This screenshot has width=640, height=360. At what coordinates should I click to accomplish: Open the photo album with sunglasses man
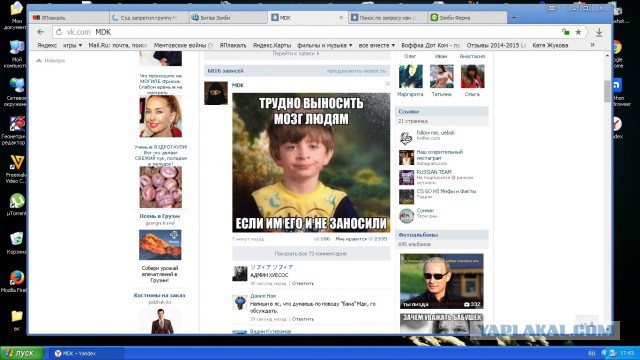pyautogui.click(x=442, y=281)
